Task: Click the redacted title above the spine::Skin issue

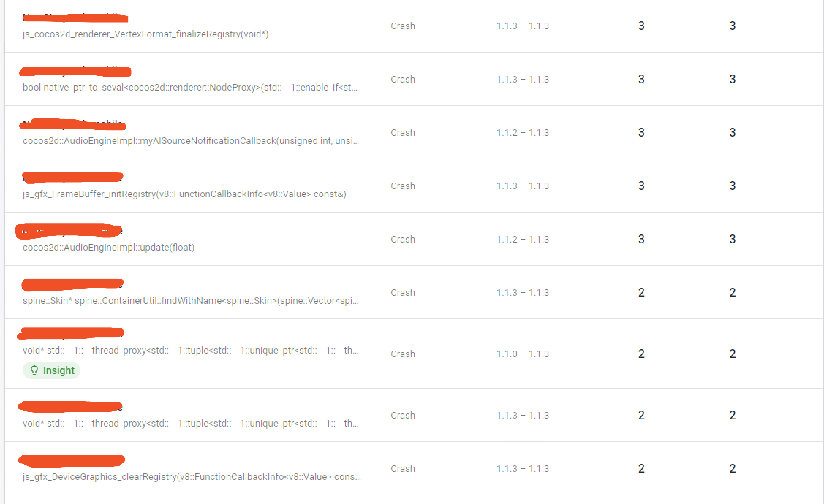Action: 73,284
